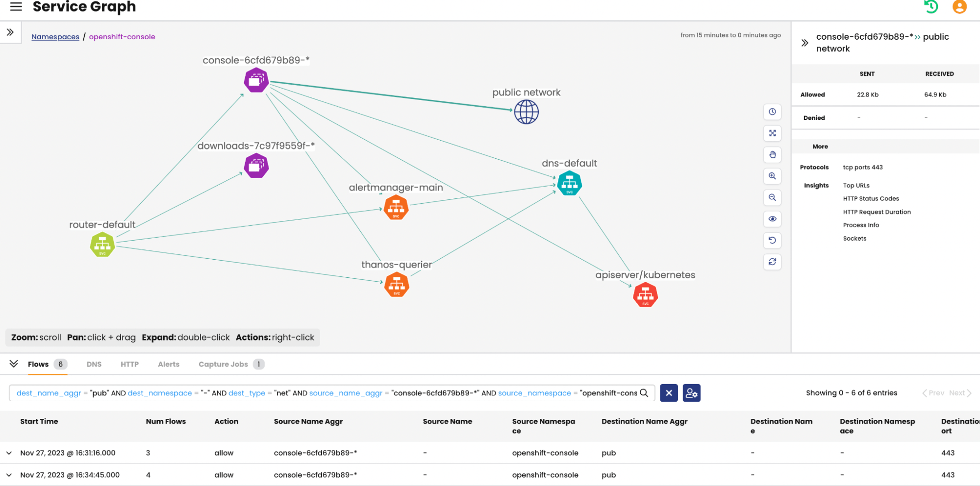980x486 pixels.
Task: Open the HTTP Request Duration insight
Action: [877, 212]
